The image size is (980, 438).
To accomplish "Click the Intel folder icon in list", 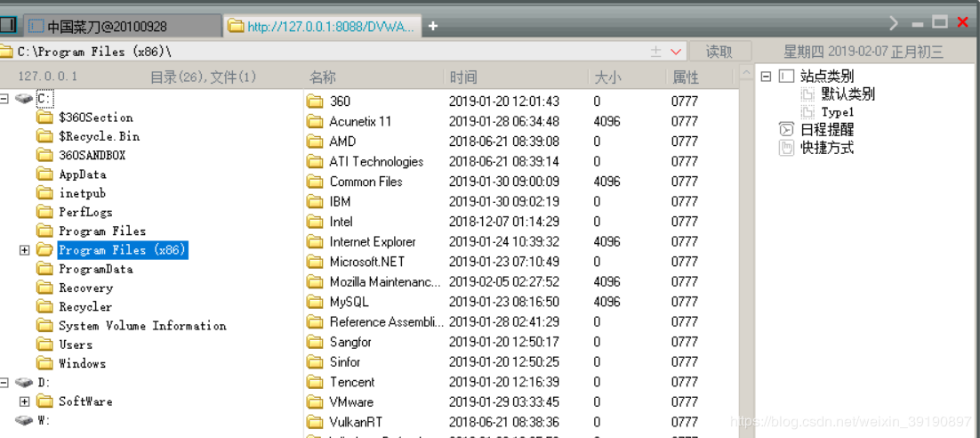I will click(x=315, y=222).
